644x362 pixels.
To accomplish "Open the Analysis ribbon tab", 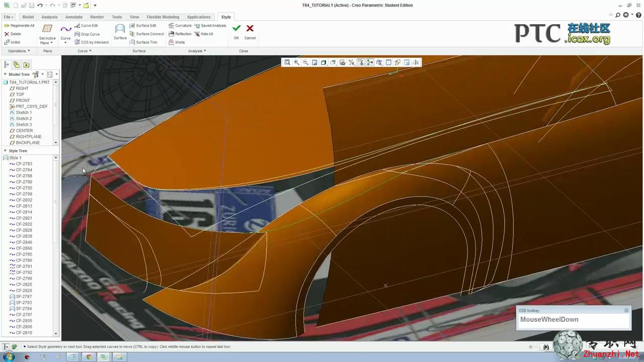I will (x=49, y=17).
